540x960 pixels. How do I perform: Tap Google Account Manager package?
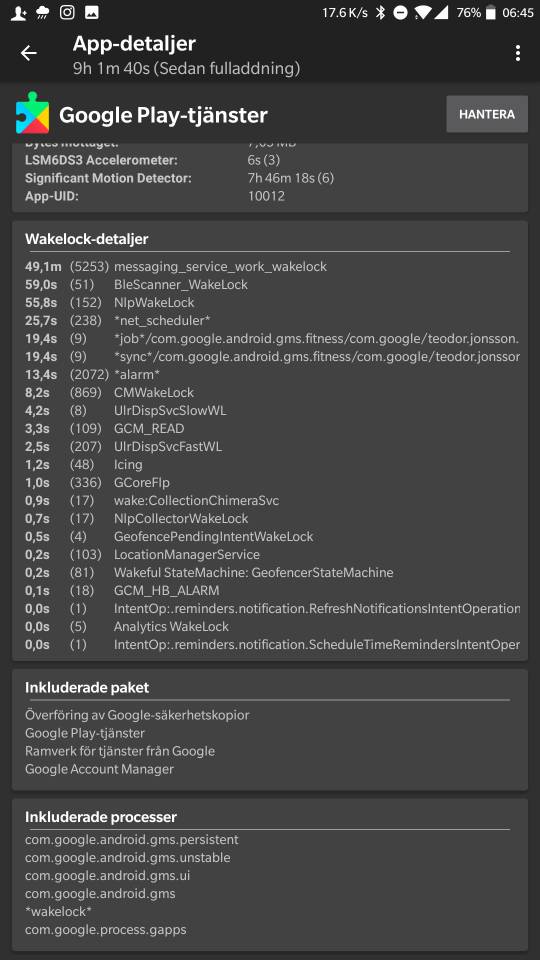click(99, 769)
